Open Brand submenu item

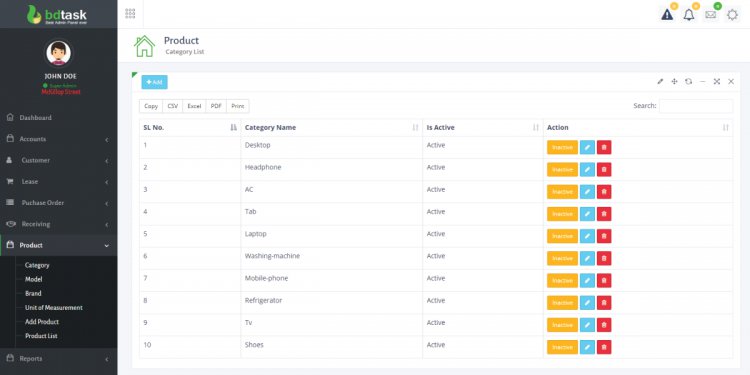[x=33, y=293]
